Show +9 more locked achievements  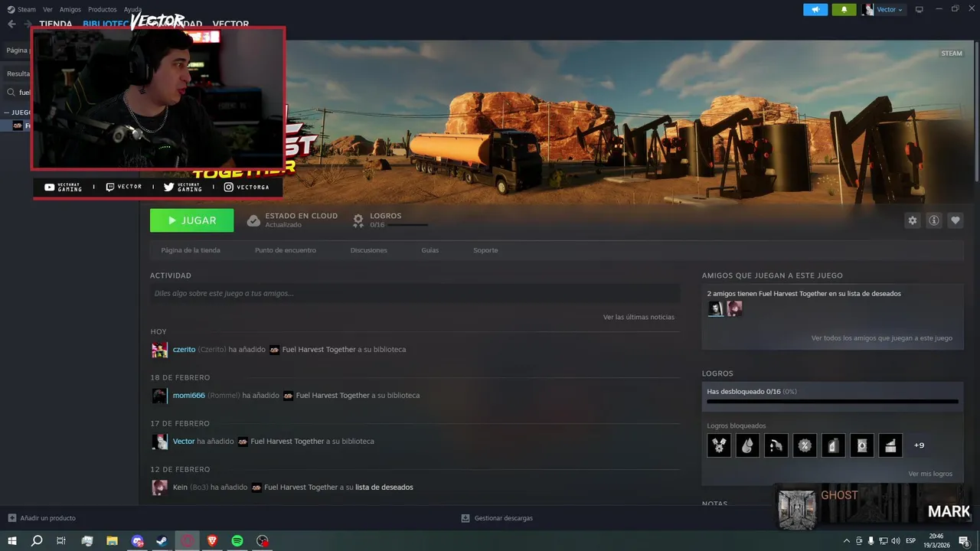coord(919,445)
